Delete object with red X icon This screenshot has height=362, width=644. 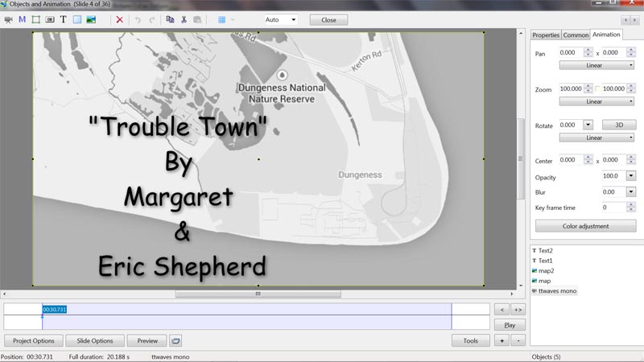click(120, 19)
